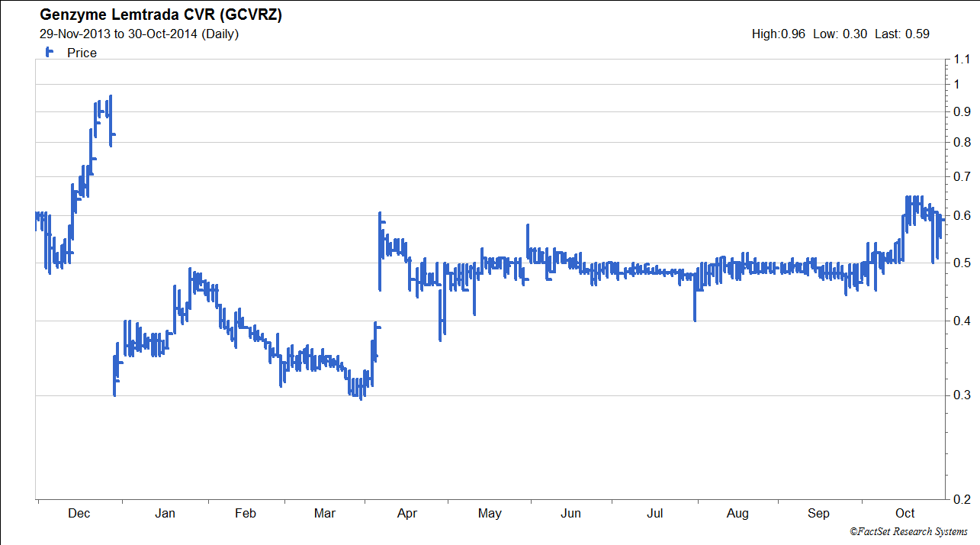
Task: Click the date range 29-Nov-2013 to 30-Oct-2014 (Daily)
Action: tap(139, 34)
